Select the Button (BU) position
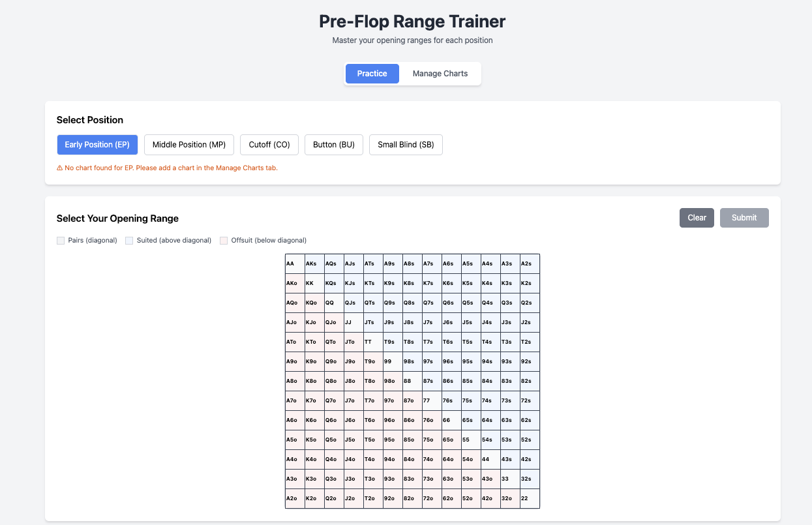 (334, 145)
